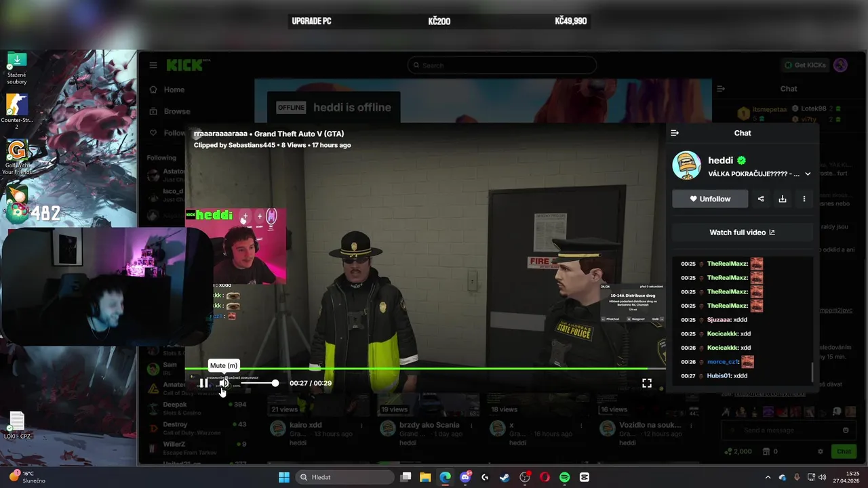Open Microsoft Edge from taskbar
The image size is (868, 488).
[x=445, y=477]
